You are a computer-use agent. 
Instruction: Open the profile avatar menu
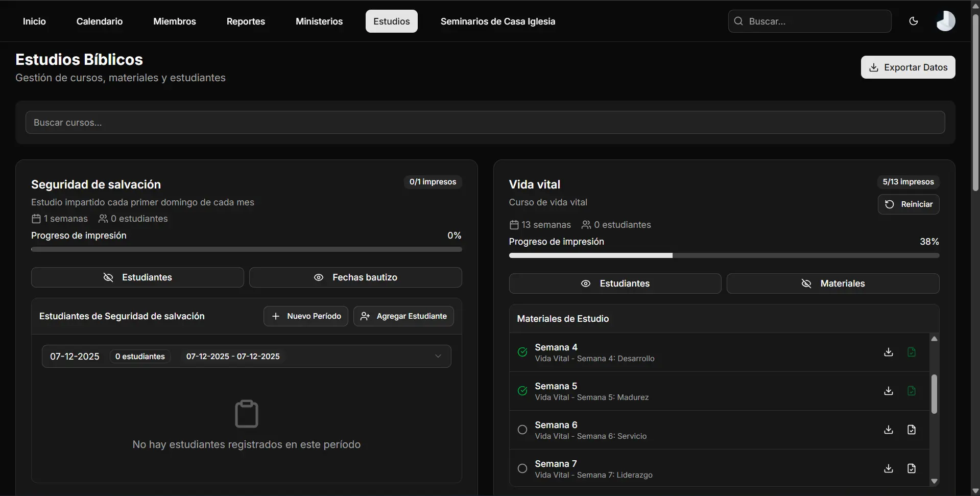pyautogui.click(x=945, y=21)
